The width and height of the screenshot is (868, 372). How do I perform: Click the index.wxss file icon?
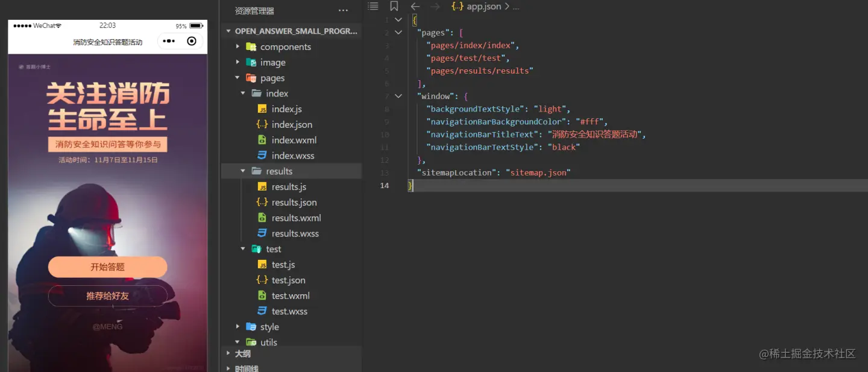[262, 156]
